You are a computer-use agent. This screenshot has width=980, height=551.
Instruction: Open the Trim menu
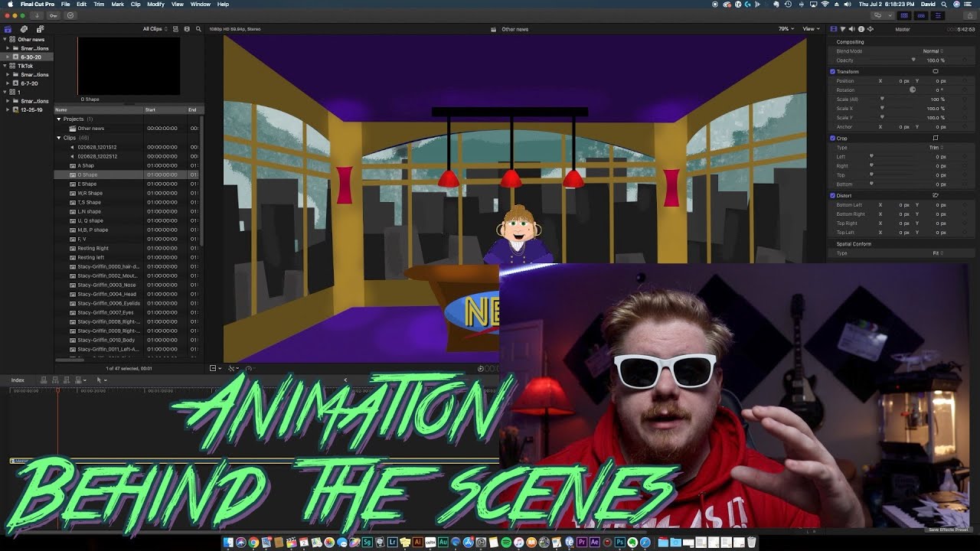(x=99, y=4)
